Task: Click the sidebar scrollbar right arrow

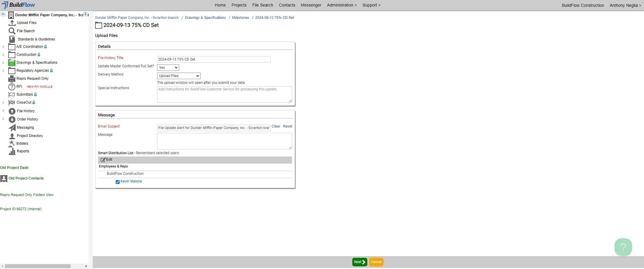Action: [86, 266]
